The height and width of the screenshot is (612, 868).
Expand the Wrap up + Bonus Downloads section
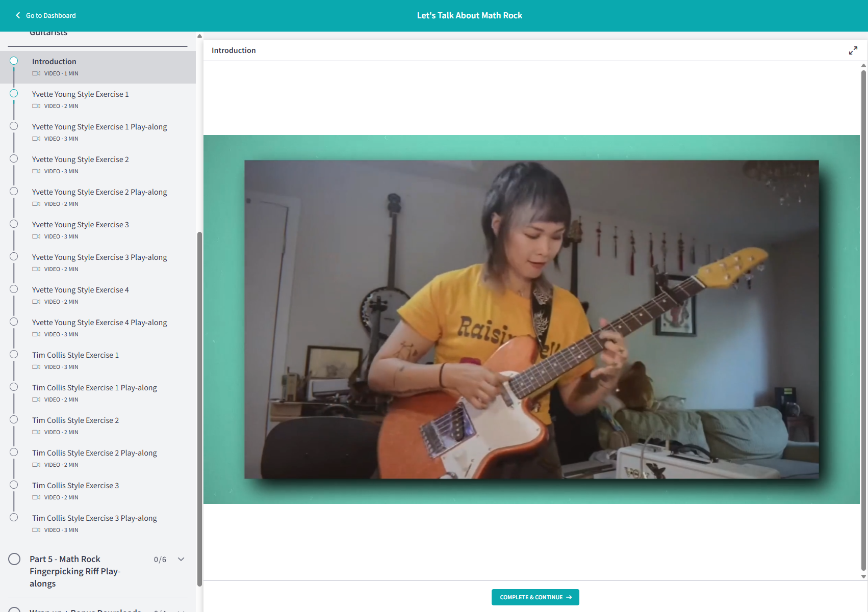tap(181, 609)
